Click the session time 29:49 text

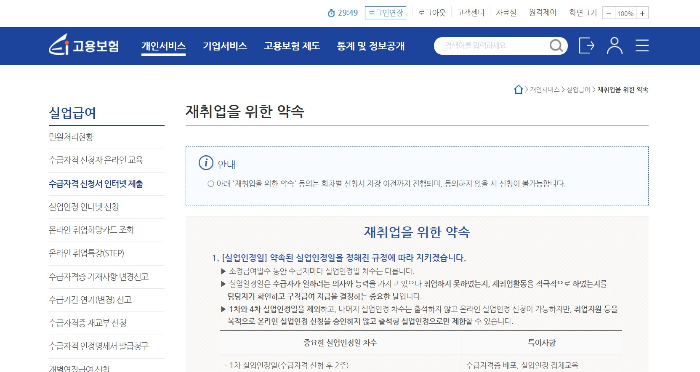tap(348, 13)
